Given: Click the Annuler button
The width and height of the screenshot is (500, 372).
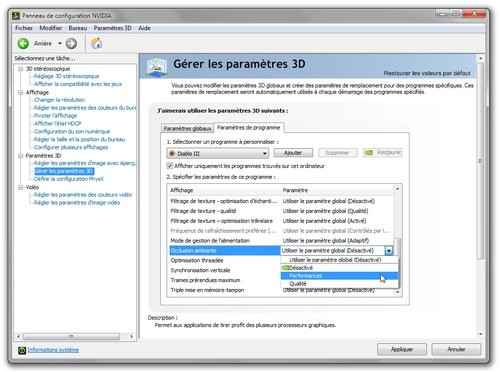Looking at the screenshot, I should click(x=456, y=349).
